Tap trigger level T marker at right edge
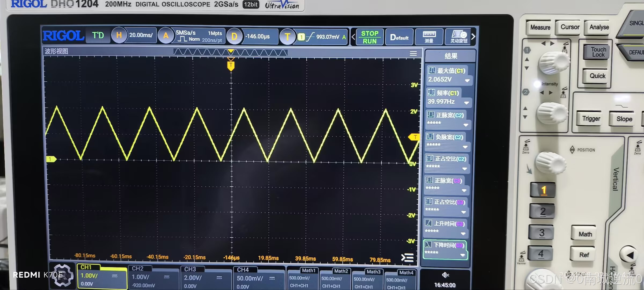This screenshot has height=290, width=644. 414,137
